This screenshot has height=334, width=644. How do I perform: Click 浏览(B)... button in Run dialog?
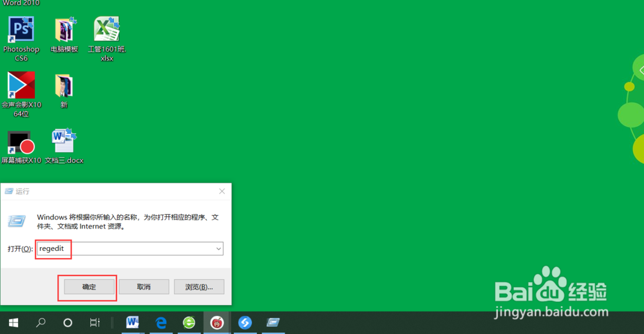pyautogui.click(x=199, y=287)
